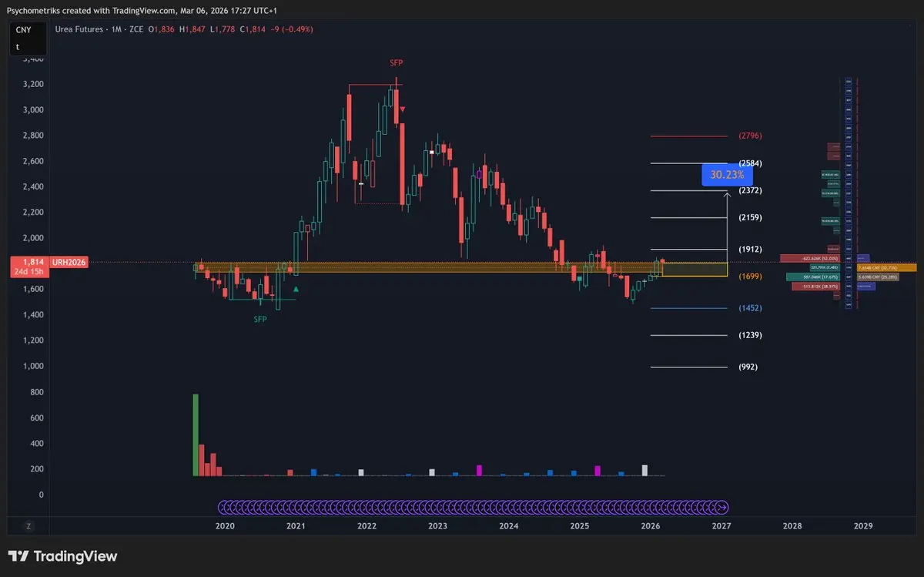
Task: Click the 2029 label on time axis
Action: tap(863, 526)
